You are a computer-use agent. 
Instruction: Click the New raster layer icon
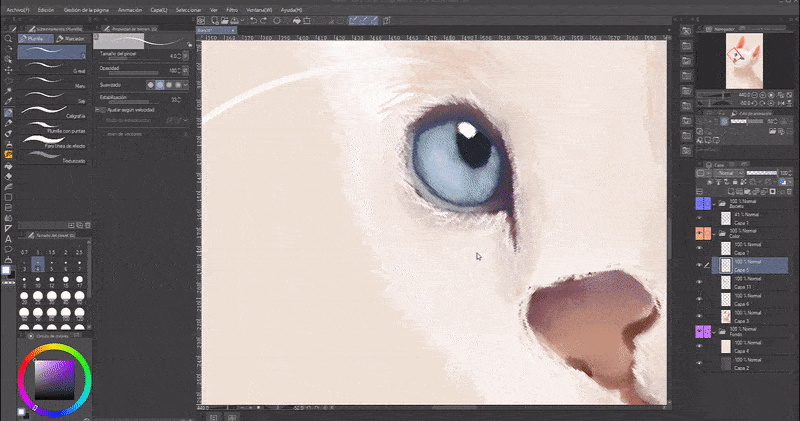[732, 191]
